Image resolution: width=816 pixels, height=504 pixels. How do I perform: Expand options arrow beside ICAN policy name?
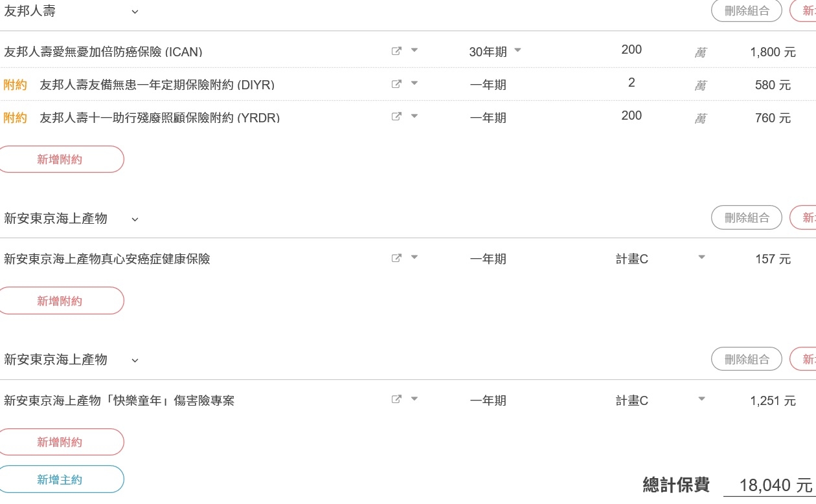tap(414, 50)
